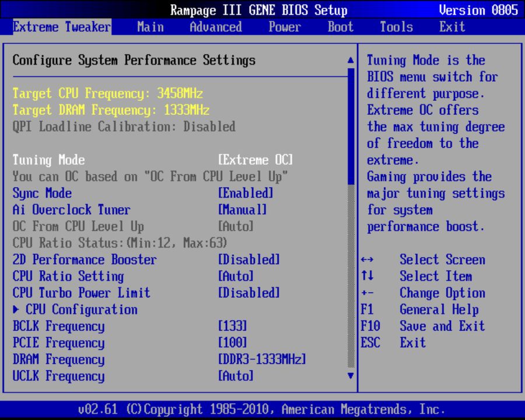Image resolution: width=525 pixels, height=420 pixels.
Task: Click the Target CPU Frequency 3458MHz line
Action: point(108,93)
